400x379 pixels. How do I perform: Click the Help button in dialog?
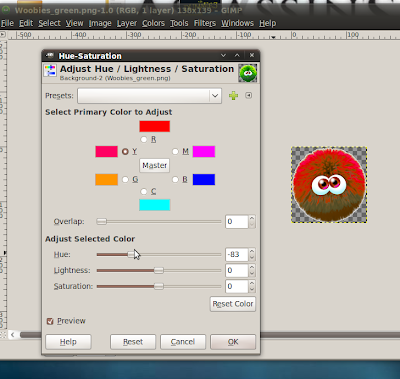tap(68, 342)
